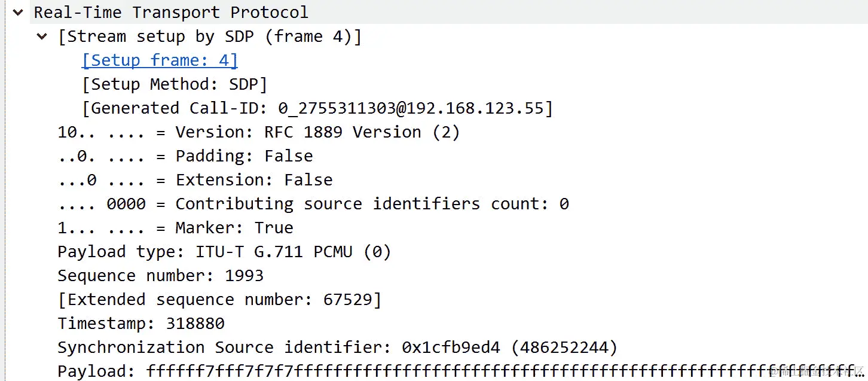868x381 pixels.
Task: Select the Real-Time Transport Protocol header row
Action: point(449,12)
